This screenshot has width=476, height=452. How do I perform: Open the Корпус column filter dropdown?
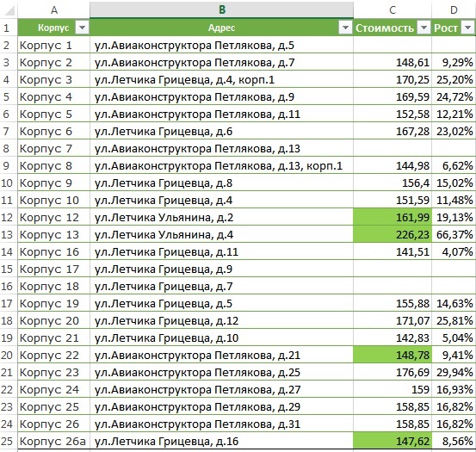(82, 28)
